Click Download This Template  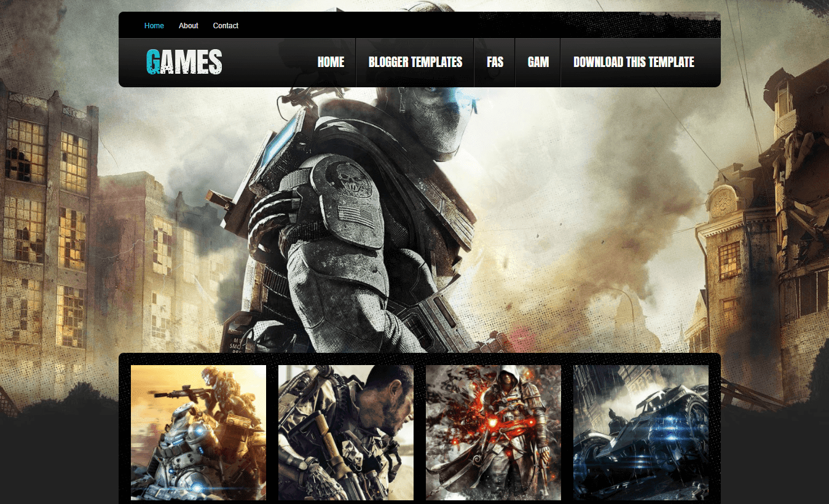634,62
